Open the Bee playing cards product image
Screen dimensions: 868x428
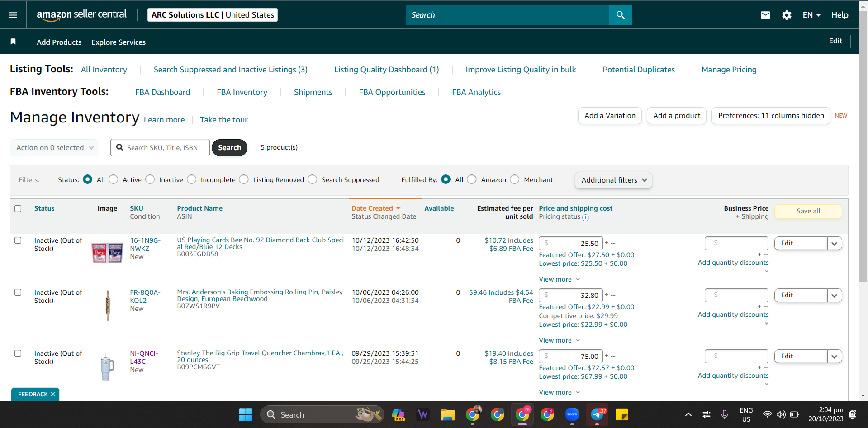point(107,253)
